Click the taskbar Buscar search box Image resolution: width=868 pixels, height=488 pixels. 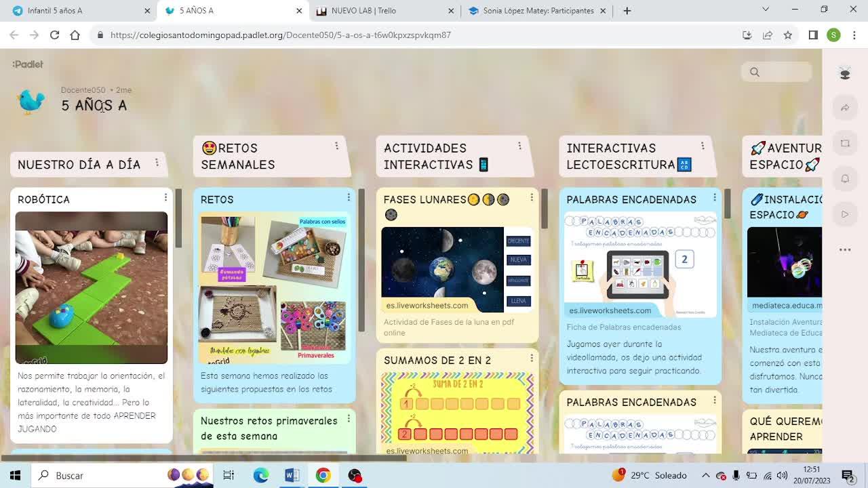point(123,476)
